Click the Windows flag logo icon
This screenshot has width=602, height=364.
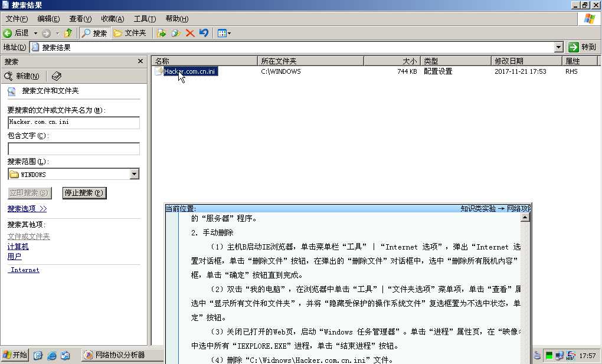(x=589, y=19)
